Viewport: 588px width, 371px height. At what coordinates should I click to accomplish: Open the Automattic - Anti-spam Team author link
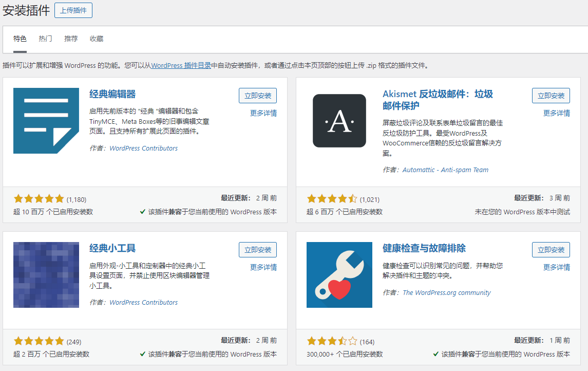point(445,170)
